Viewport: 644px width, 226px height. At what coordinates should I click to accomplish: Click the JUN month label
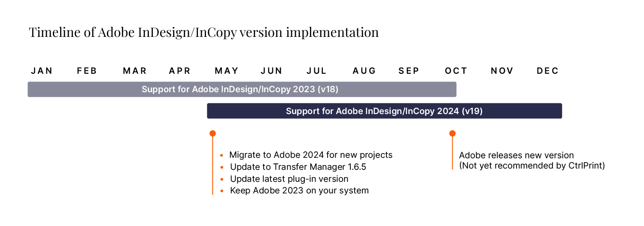tap(272, 71)
